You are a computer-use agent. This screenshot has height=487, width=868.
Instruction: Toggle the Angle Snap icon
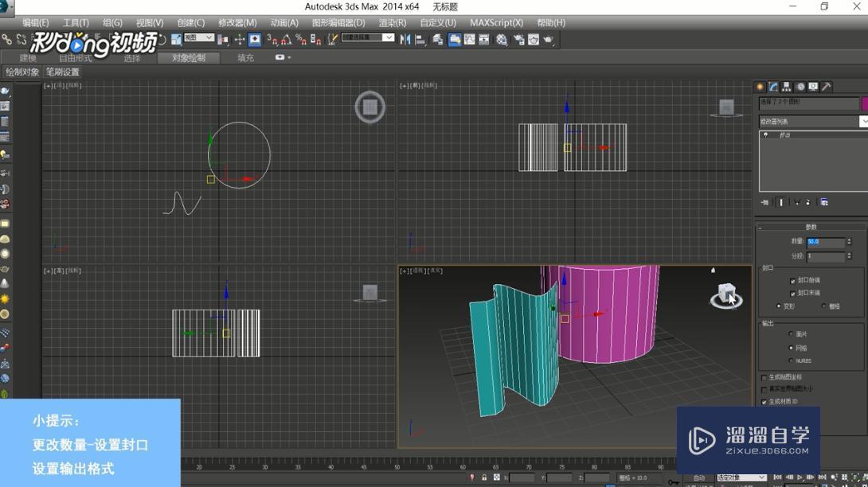(286, 39)
